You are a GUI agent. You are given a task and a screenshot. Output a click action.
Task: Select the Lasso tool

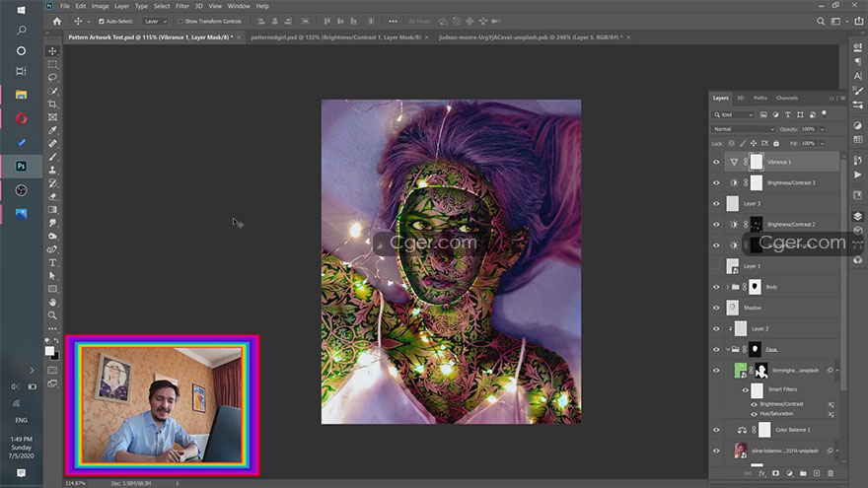[x=52, y=78]
